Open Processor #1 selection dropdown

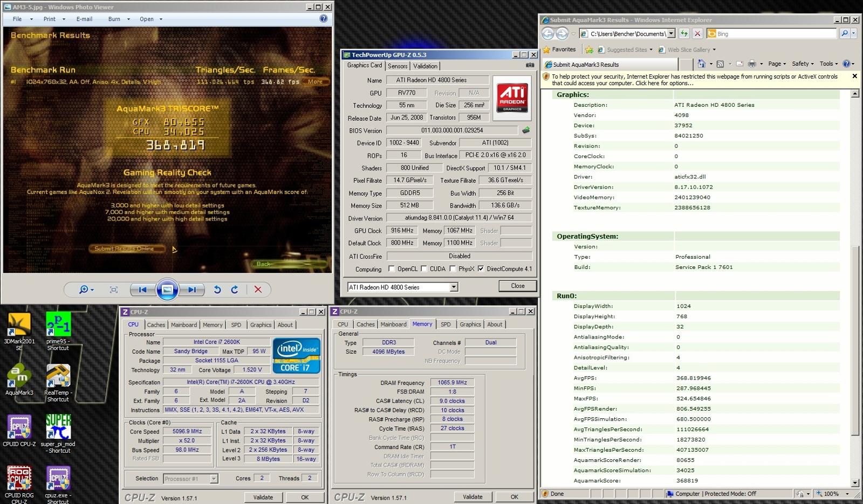(214, 479)
